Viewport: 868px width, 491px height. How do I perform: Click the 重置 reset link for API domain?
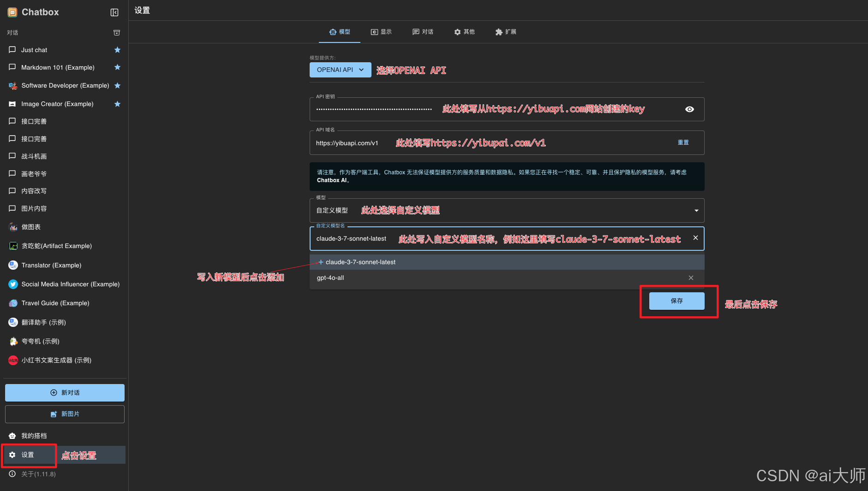point(683,142)
